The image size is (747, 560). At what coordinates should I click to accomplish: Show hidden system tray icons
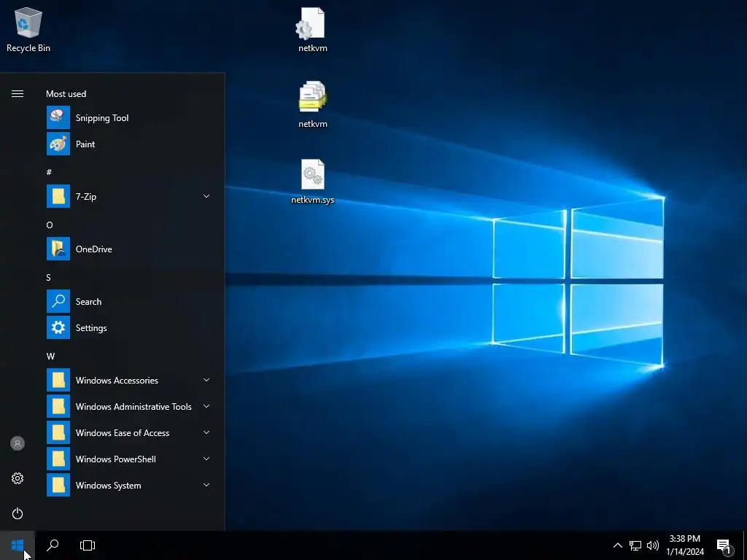pyautogui.click(x=617, y=545)
